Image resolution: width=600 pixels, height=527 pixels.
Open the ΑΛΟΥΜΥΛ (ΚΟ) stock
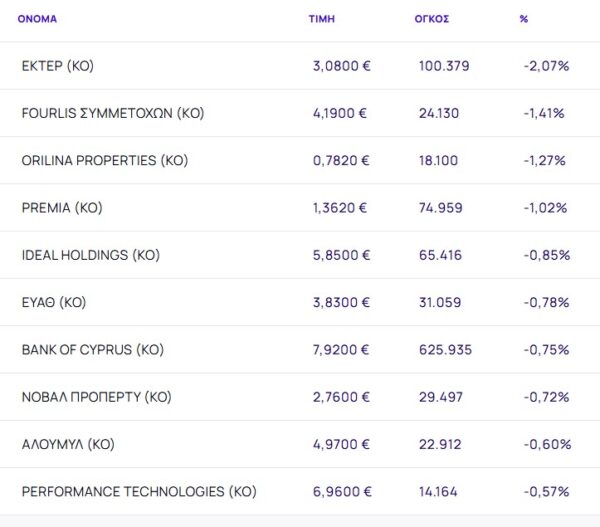[68, 444]
